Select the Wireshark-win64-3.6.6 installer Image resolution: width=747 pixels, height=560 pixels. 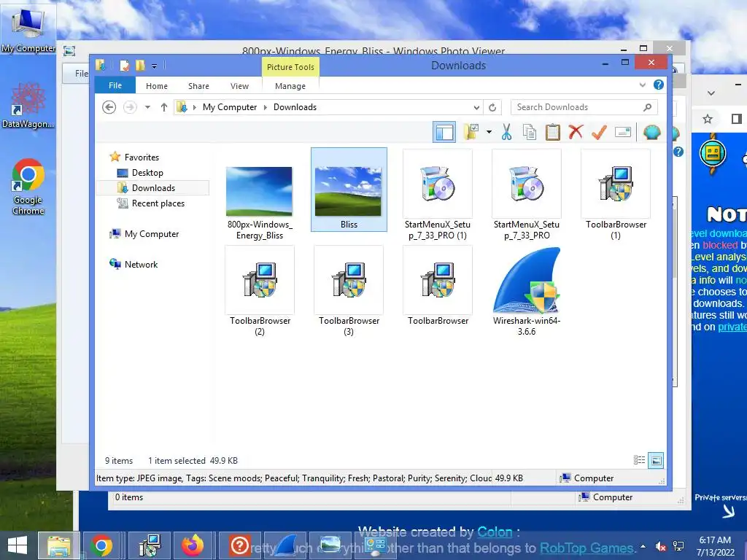click(x=527, y=291)
